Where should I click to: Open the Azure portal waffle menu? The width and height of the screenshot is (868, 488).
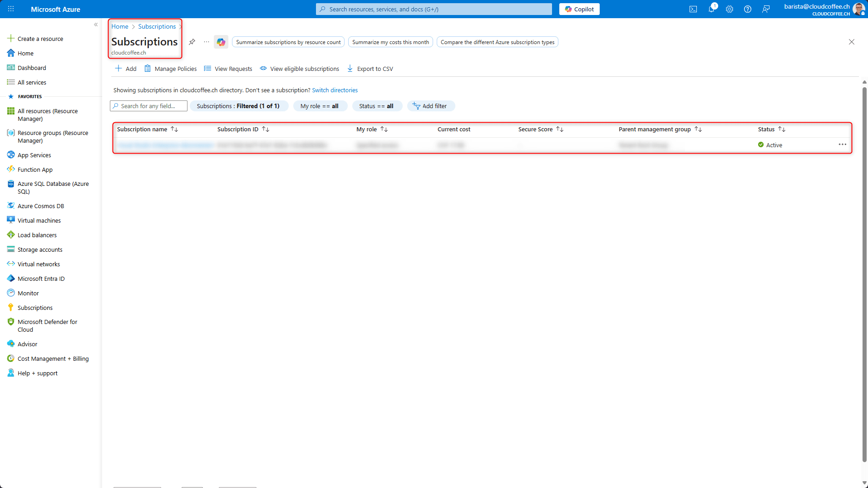point(11,9)
